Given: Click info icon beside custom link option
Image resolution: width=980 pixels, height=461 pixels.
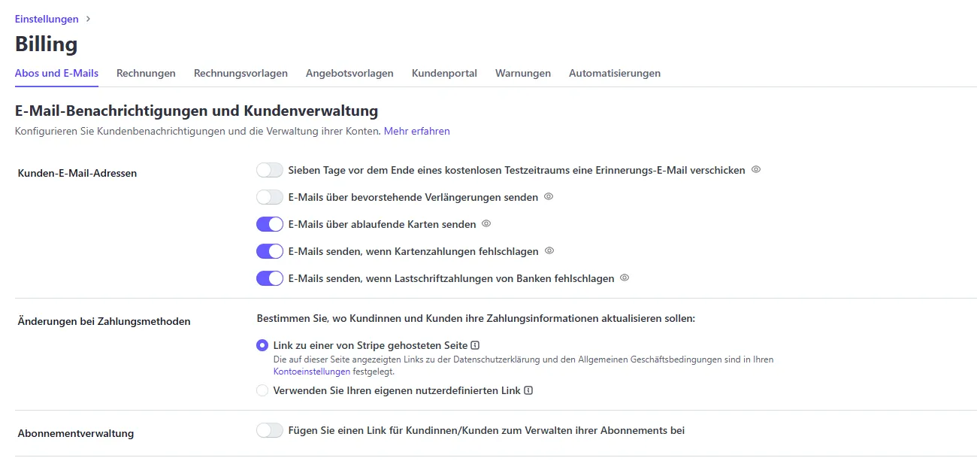Looking at the screenshot, I should pos(530,390).
